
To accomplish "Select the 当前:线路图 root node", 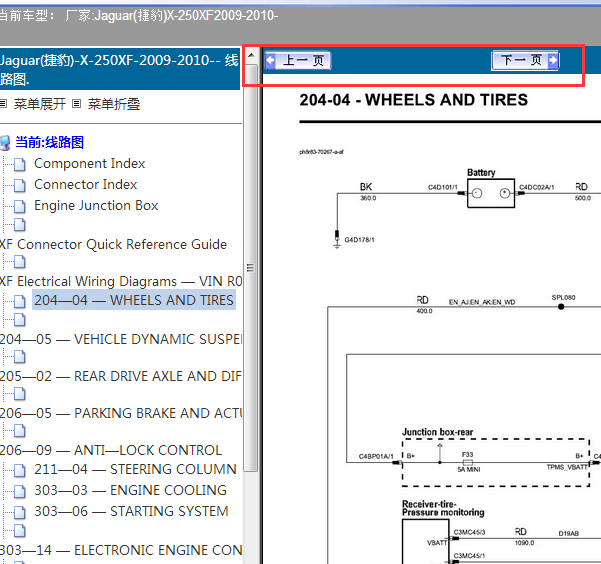I will [49, 142].
